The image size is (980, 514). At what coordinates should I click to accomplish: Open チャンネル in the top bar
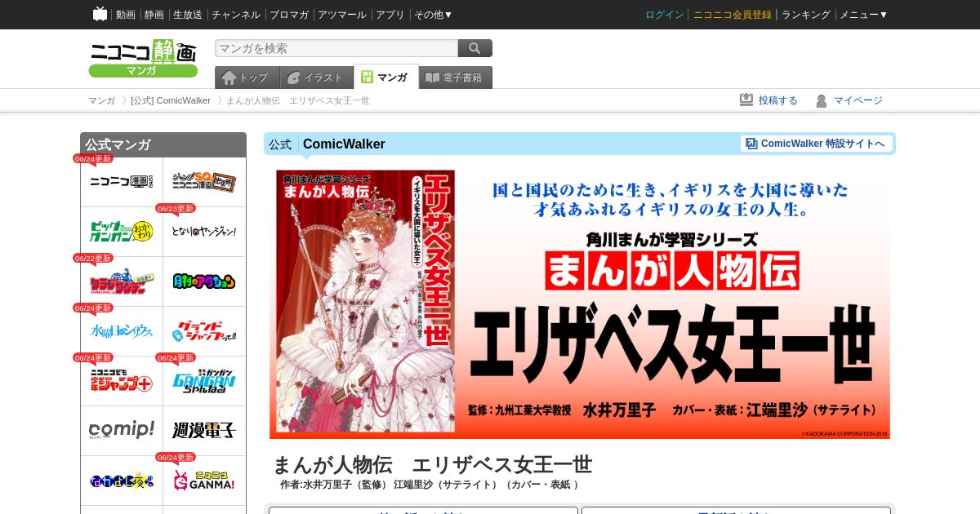click(x=236, y=15)
